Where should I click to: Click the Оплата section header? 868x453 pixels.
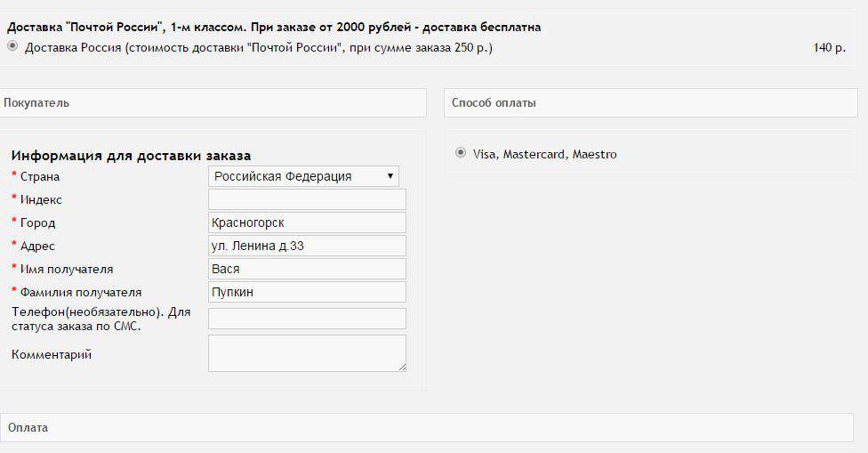tap(28, 428)
